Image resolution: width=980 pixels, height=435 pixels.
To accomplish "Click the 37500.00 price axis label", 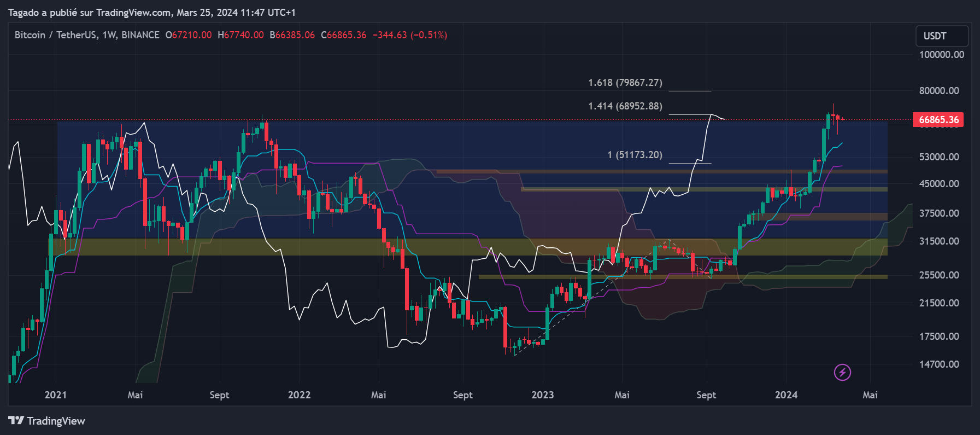I will [x=939, y=213].
